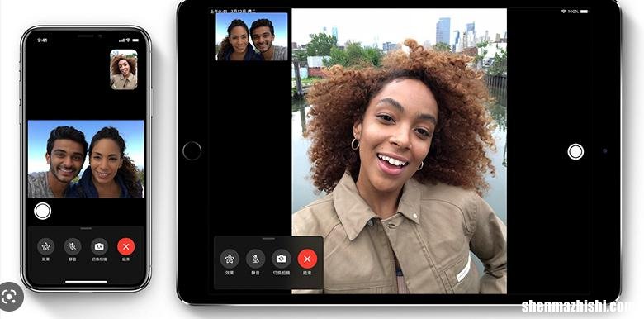
Task: Select the couple's thumbnail on the iPad
Action: 252,36
